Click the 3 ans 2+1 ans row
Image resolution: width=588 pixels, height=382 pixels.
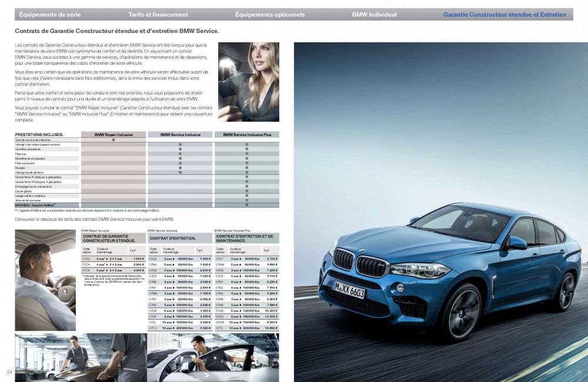(x=113, y=259)
